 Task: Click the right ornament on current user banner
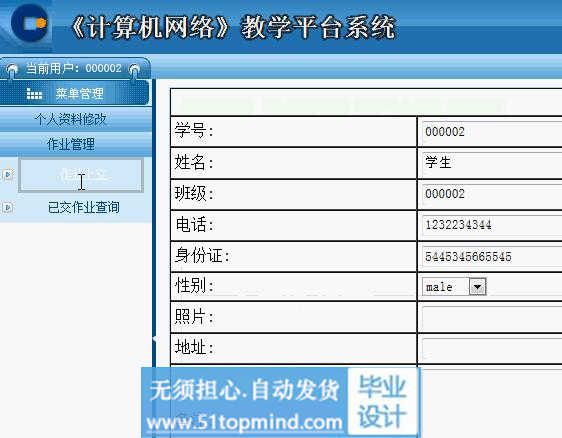pyautogui.click(x=134, y=69)
